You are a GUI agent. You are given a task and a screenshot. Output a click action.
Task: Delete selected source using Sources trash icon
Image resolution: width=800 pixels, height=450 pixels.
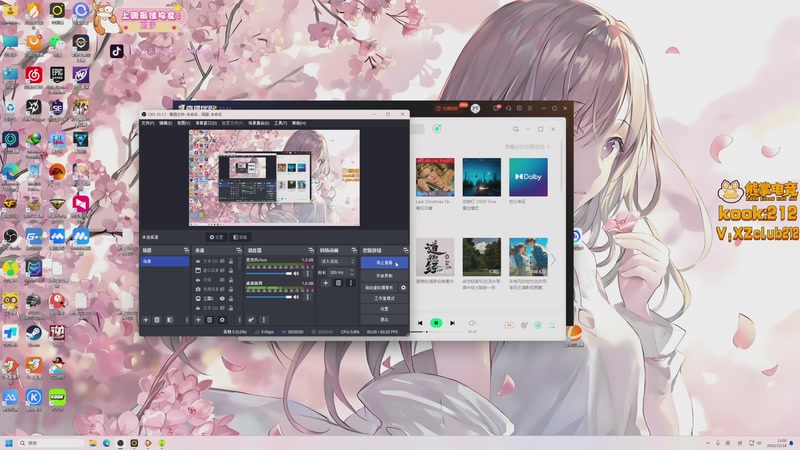[x=209, y=320]
